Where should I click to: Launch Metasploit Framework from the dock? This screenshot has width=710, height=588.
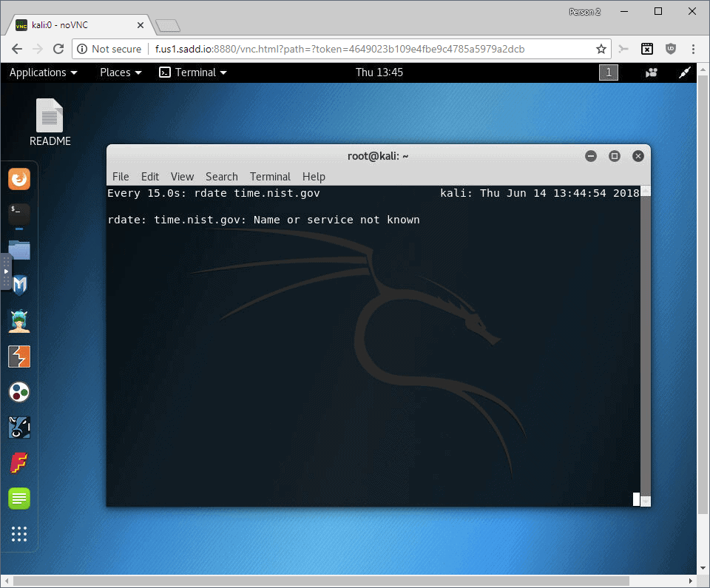pos(18,285)
